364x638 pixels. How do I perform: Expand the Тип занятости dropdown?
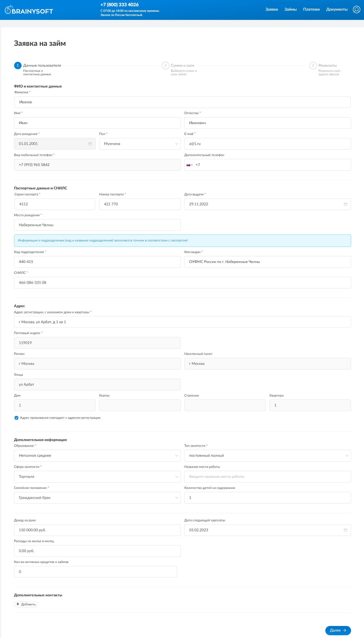[x=268, y=456]
